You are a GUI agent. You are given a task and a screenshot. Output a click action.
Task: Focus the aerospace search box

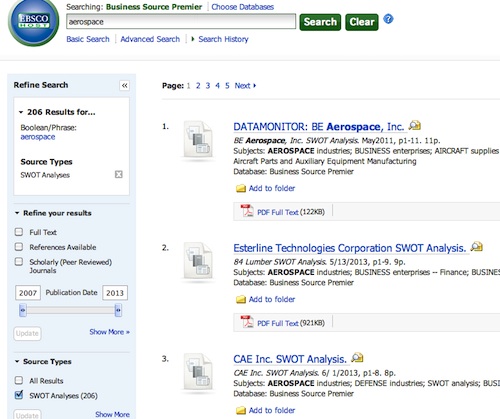point(181,22)
